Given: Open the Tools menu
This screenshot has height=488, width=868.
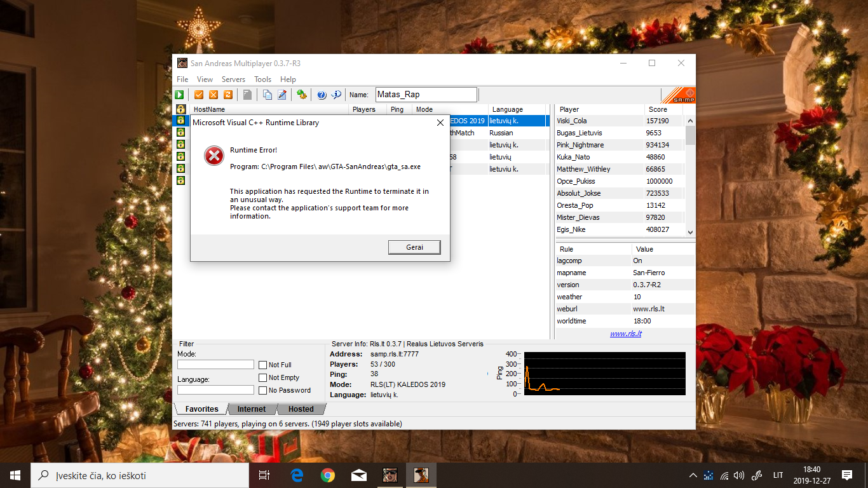Looking at the screenshot, I should point(262,79).
